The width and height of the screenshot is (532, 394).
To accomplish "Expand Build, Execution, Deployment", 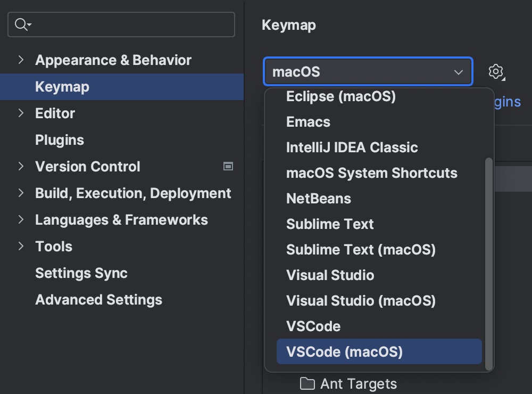I will tap(21, 193).
